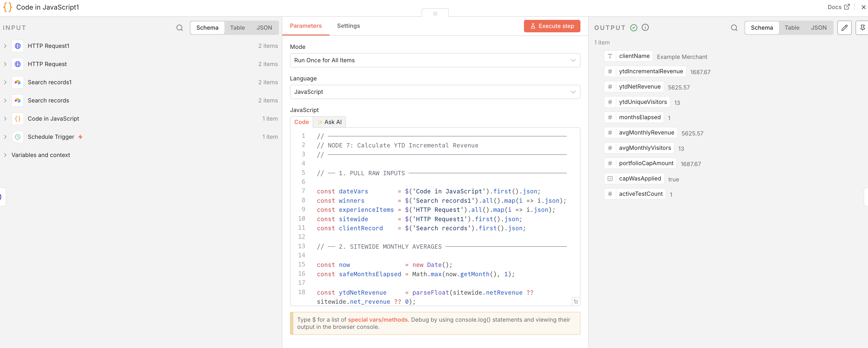Switch to the Ask AI tab
Viewport: 868px width, 348px height.
[329, 122]
